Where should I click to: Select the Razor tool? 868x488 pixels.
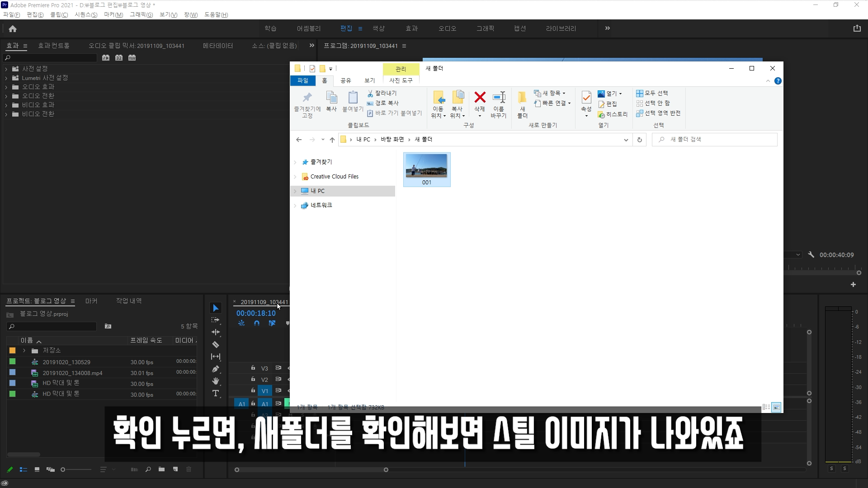click(216, 345)
